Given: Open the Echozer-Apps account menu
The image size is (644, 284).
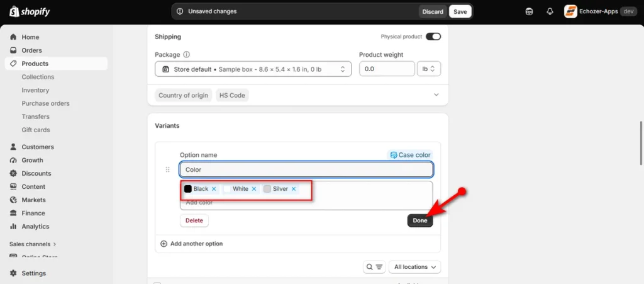Looking at the screenshot, I should (x=601, y=11).
